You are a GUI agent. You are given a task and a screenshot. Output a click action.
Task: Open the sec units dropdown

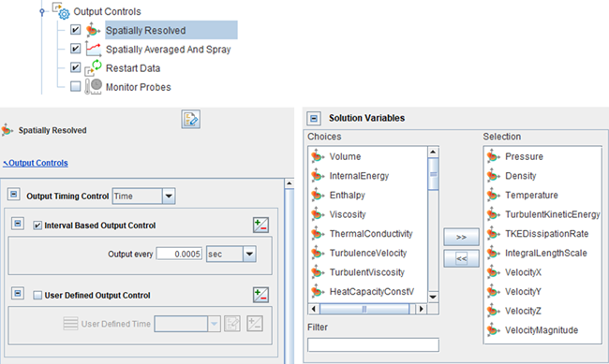(x=249, y=255)
